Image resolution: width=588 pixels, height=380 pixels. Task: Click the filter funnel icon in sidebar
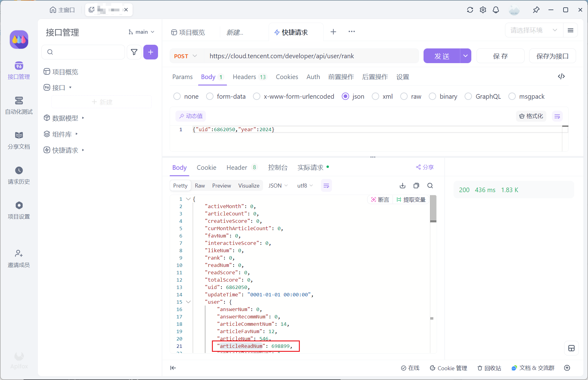click(134, 52)
